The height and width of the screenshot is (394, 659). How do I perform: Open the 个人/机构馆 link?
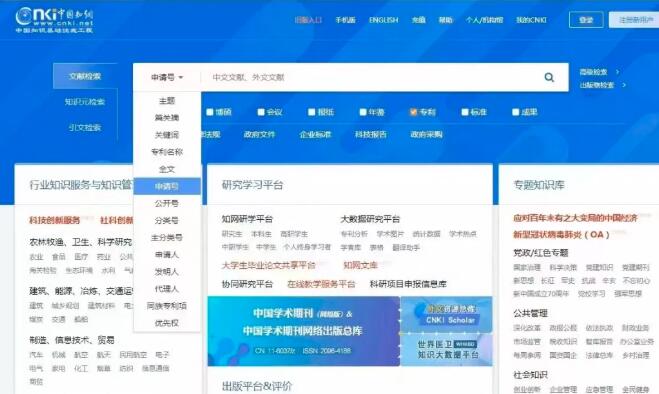484,20
